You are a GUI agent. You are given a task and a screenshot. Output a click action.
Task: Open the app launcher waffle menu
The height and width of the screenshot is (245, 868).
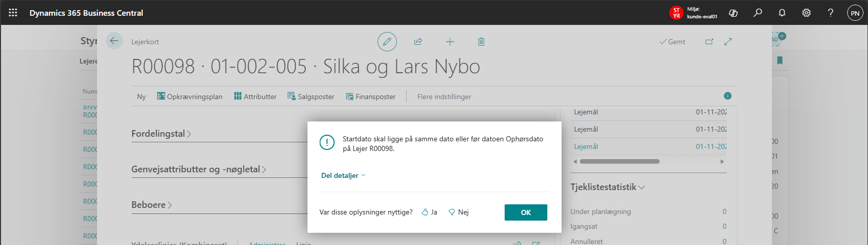13,13
